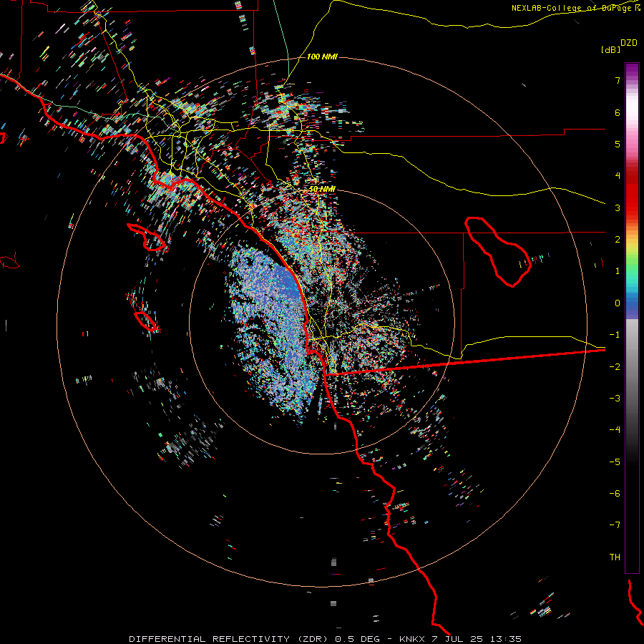The height and width of the screenshot is (644, 644).
Task: Click the scale value 0
Action: tap(618, 303)
